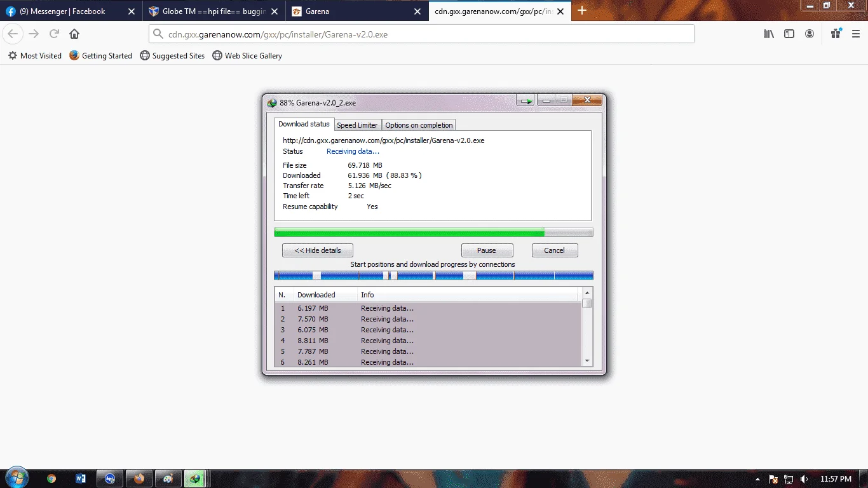This screenshot has width=868, height=488.
Task: Open Word from the taskbar
Action: pos(81,478)
